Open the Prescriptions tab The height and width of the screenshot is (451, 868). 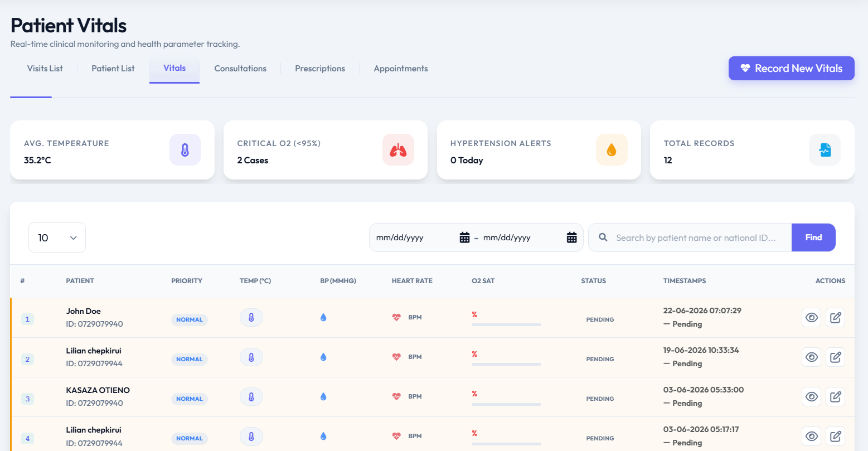320,69
